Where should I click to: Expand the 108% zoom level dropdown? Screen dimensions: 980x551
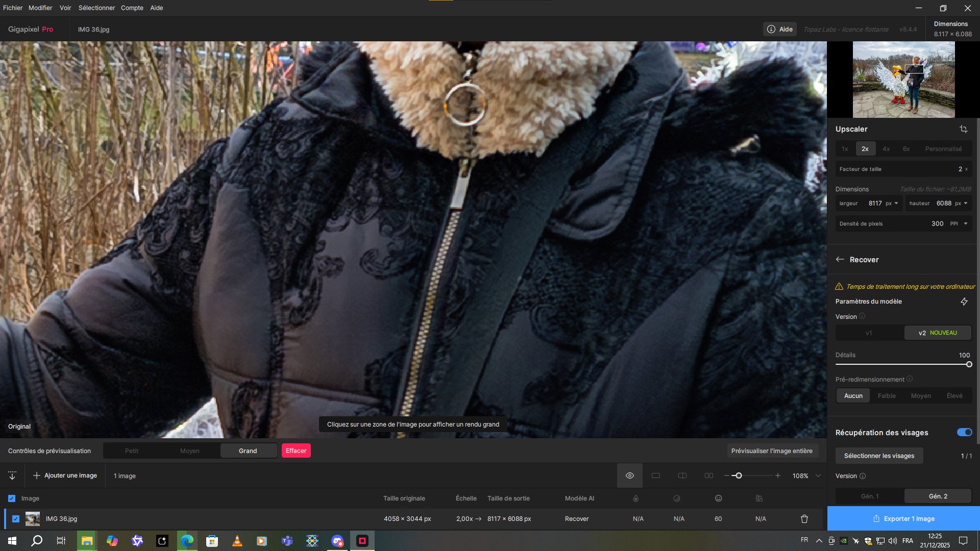[x=818, y=475]
